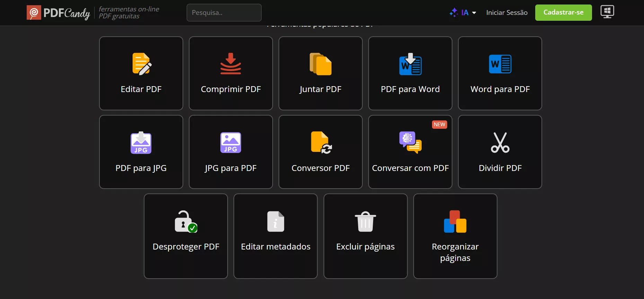Click the NEW badge on Conversar com PDF
644x299 pixels.
click(x=440, y=125)
